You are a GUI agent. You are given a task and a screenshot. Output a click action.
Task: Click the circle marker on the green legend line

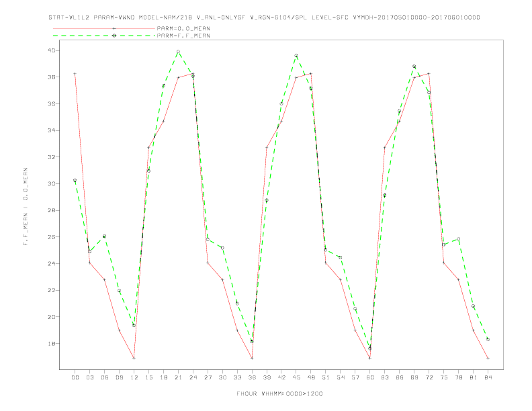pos(114,36)
